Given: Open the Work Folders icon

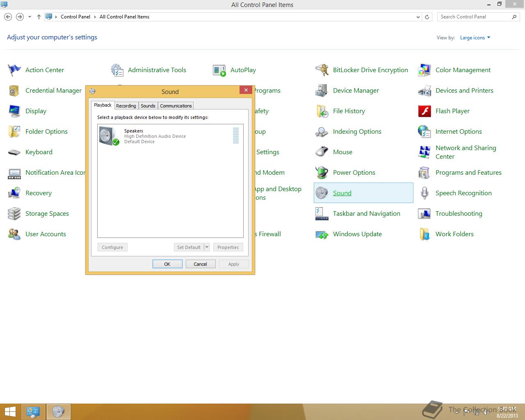Looking at the screenshot, I should [x=425, y=234].
